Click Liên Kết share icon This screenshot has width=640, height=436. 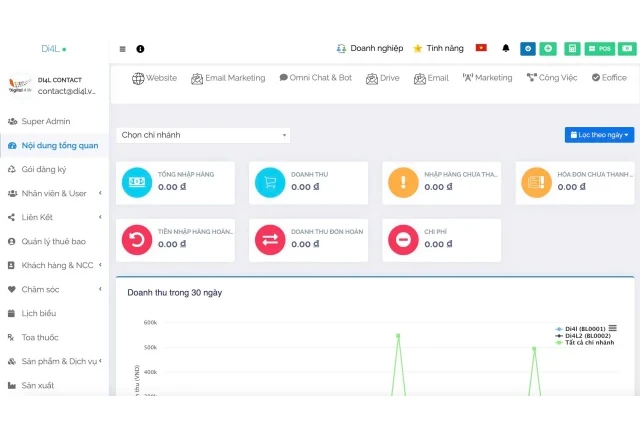pyautogui.click(x=11, y=217)
